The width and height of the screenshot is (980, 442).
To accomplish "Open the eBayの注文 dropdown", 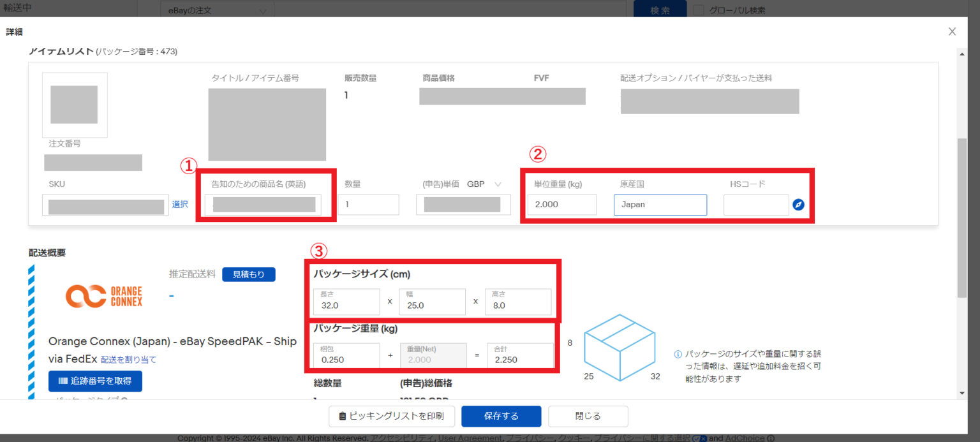I will click(217, 10).
